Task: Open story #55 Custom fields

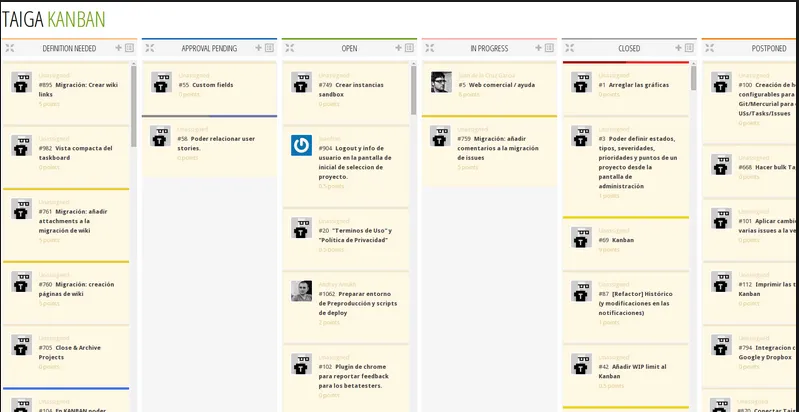Action: click(x=206, y=85)
